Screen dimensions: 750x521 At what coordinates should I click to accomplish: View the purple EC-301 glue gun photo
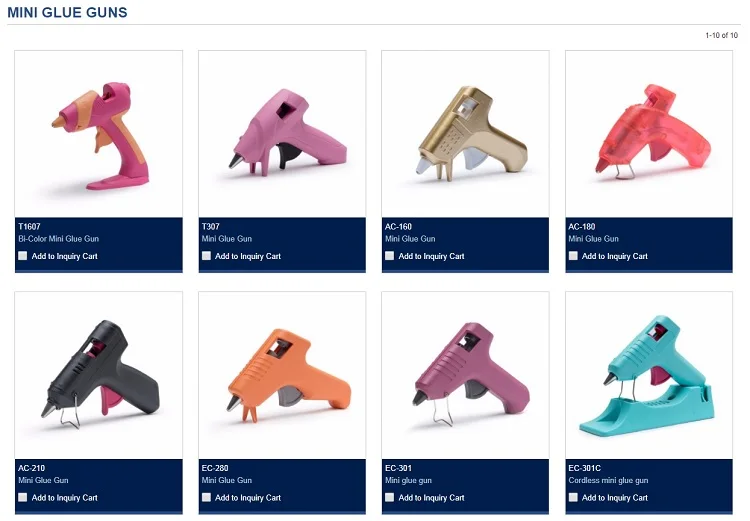click(465, 376)
